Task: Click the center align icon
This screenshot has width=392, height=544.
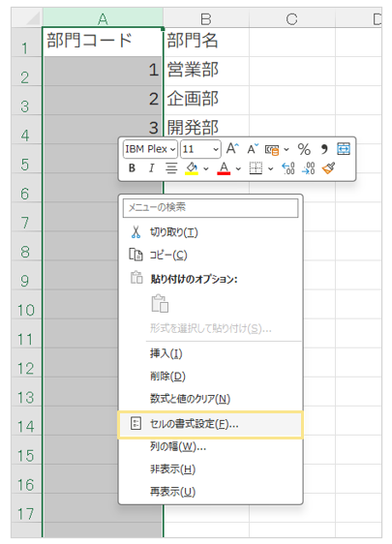Action: coord(171,168)
